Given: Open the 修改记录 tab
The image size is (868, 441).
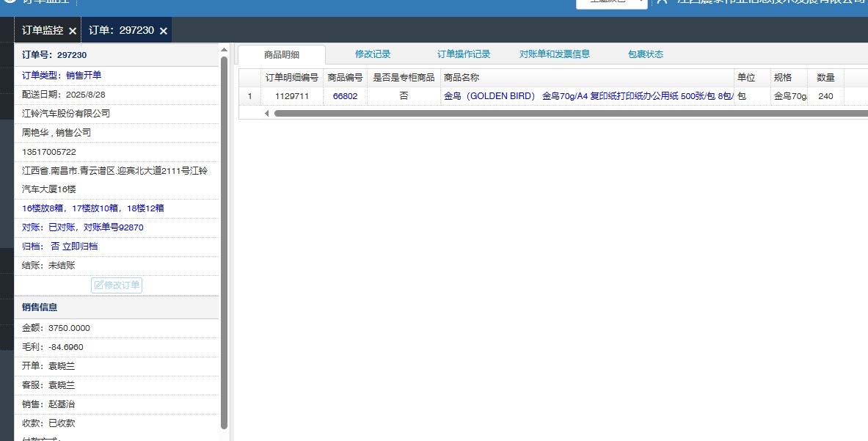Looking at the screenshot, I should pyautogui.click(x=373, y=54).
